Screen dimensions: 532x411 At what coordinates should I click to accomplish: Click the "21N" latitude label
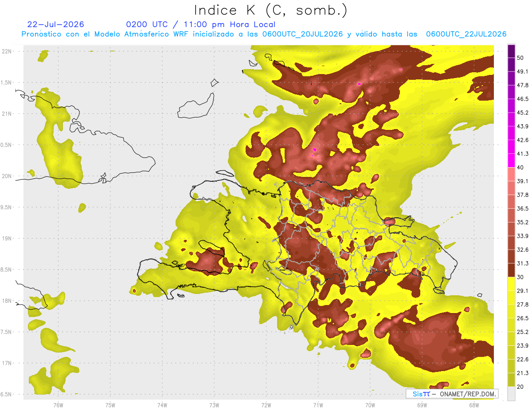click(x=7, y=114)
